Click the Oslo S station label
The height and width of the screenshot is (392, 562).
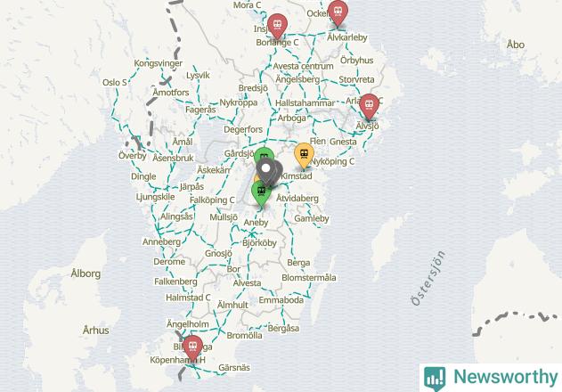(115, 83)
